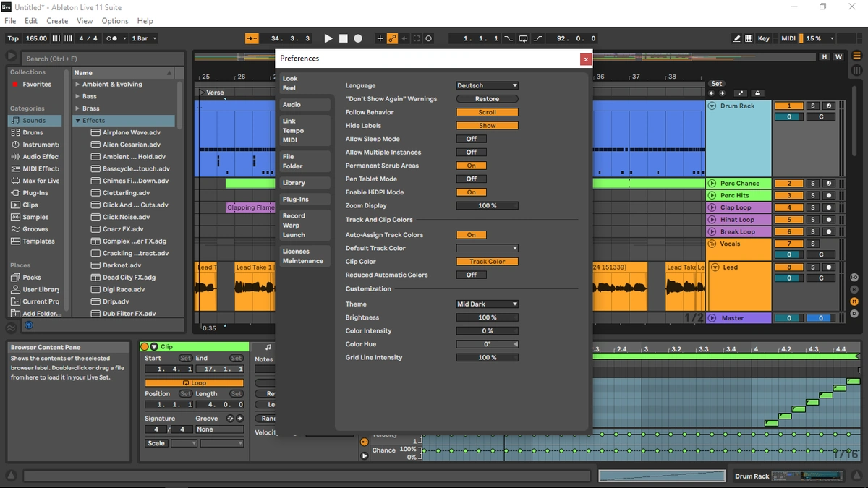Toggle Pen Tablet Mode switch
Screen dimensions: 868x488
[x=472, y=179]
